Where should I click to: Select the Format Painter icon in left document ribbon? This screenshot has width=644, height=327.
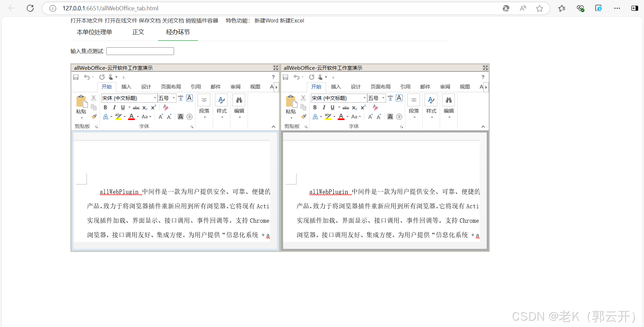(94, 116)
